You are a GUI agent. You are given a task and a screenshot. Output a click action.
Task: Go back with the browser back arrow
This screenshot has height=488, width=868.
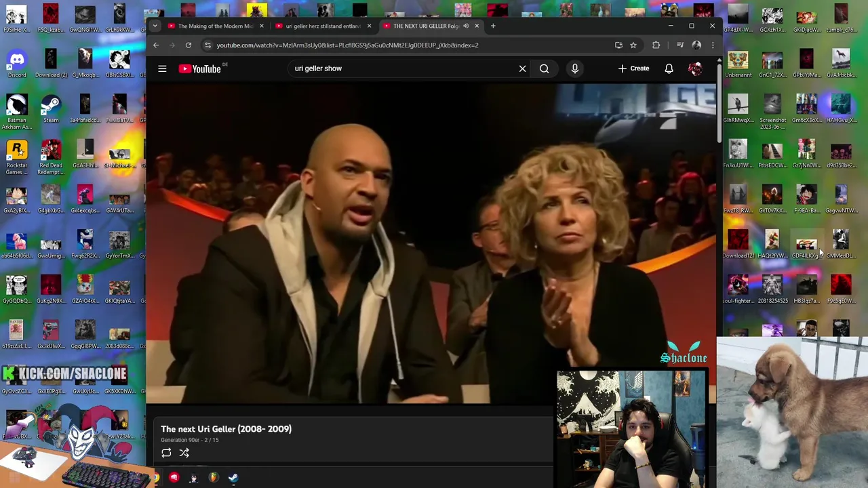coord(156,45)
